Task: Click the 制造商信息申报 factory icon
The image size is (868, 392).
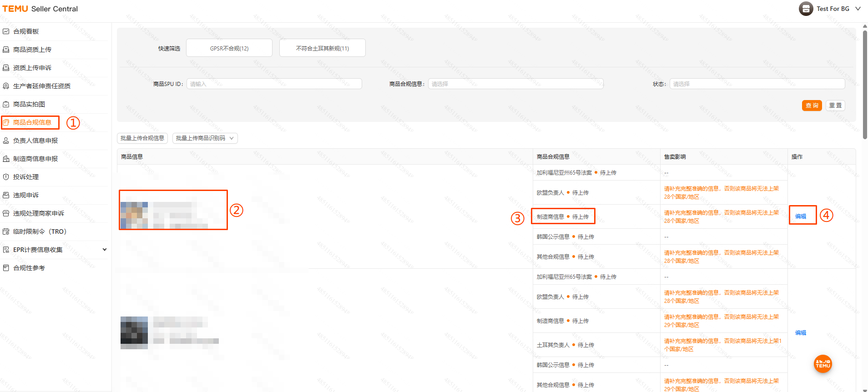Action: (x=6, y=159)
